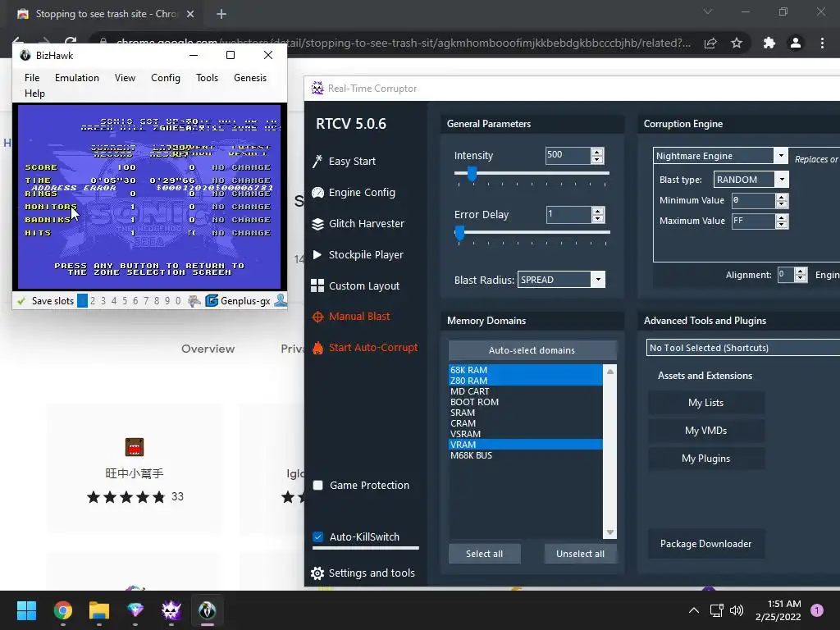Open BizHawk View menu
This screenshot has height=630, width=840.
click(125, 78)
